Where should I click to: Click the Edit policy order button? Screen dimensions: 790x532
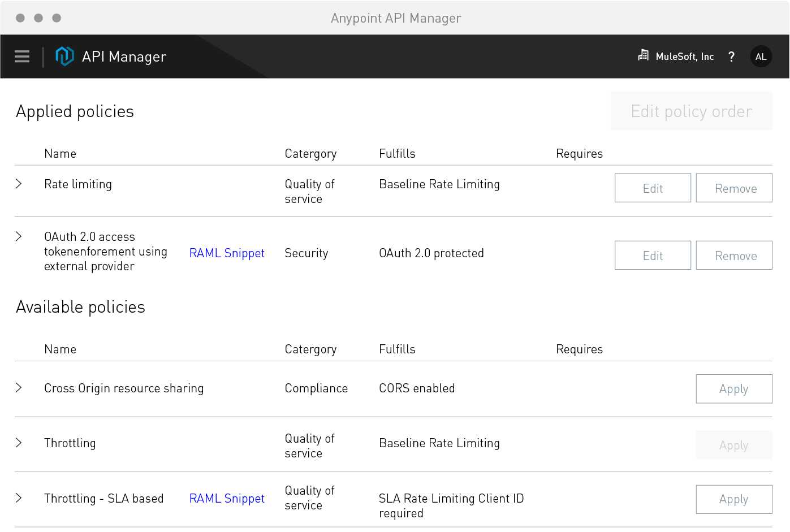691,111
